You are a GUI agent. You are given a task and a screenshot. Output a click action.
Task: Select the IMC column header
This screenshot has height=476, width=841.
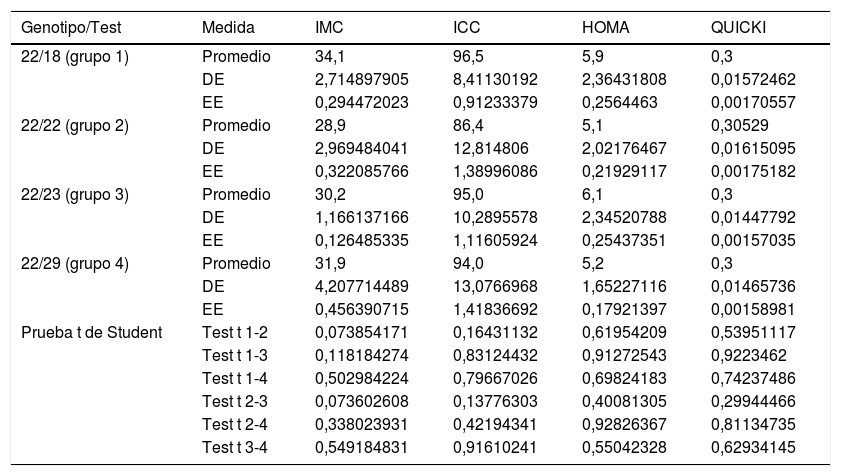(x=329, y=27)
